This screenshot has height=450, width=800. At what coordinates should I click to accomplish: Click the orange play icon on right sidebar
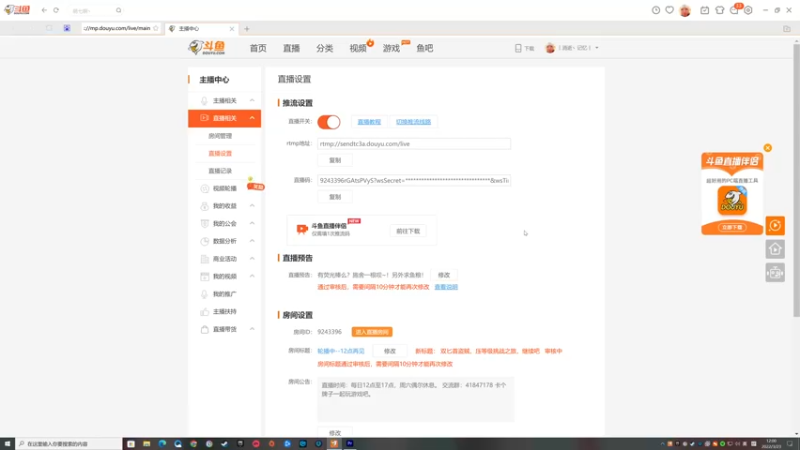[775, 226]
